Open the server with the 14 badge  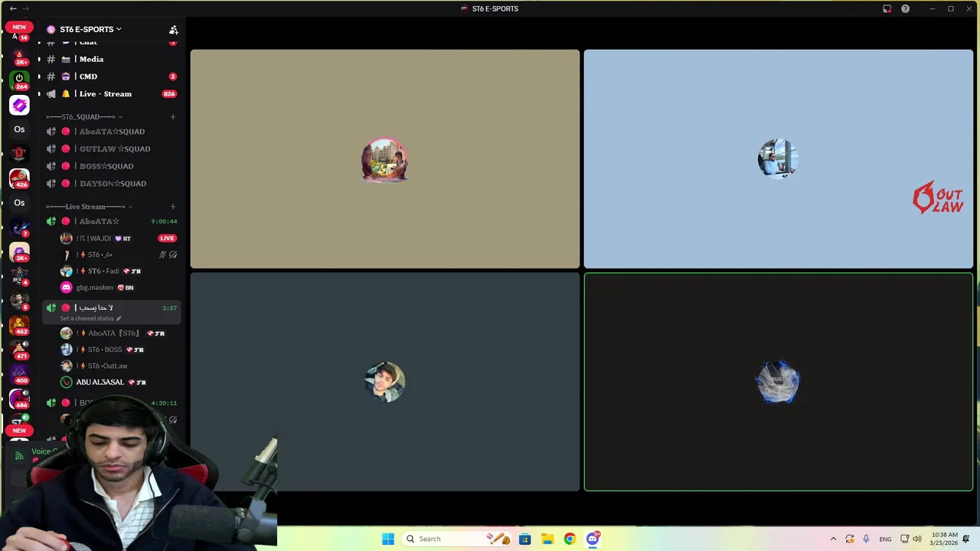[x=19, y=34]
